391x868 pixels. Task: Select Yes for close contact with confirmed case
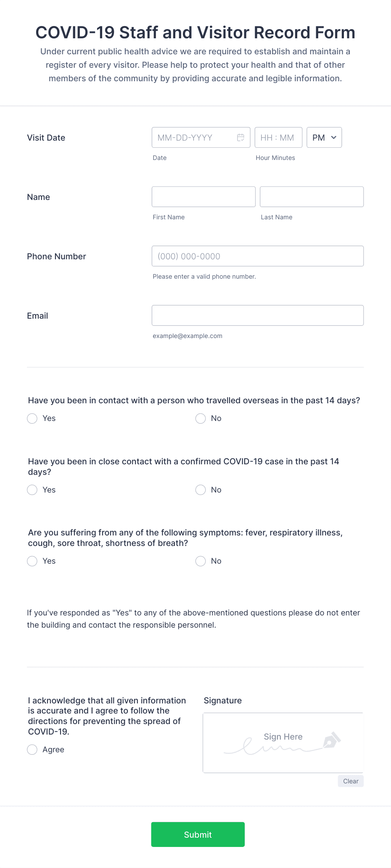click(32, 490)
